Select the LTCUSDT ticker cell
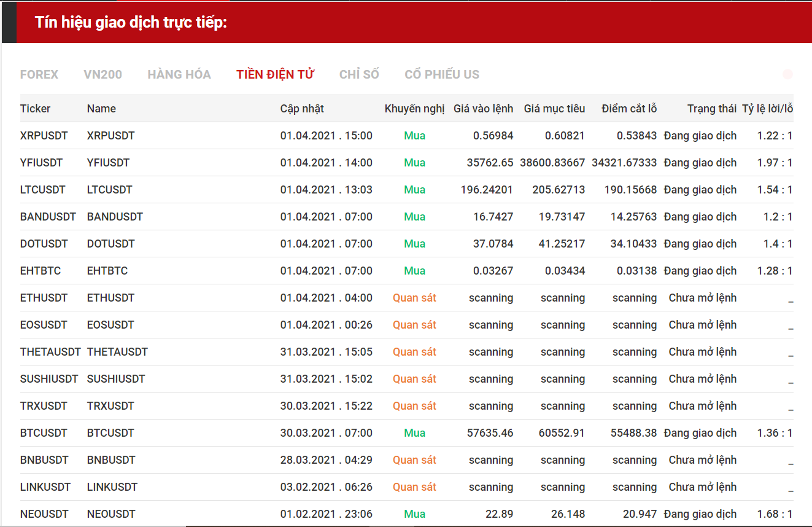The height and width of the screenshot is (527, 812). pyautogui.click(x=43, y=190)
